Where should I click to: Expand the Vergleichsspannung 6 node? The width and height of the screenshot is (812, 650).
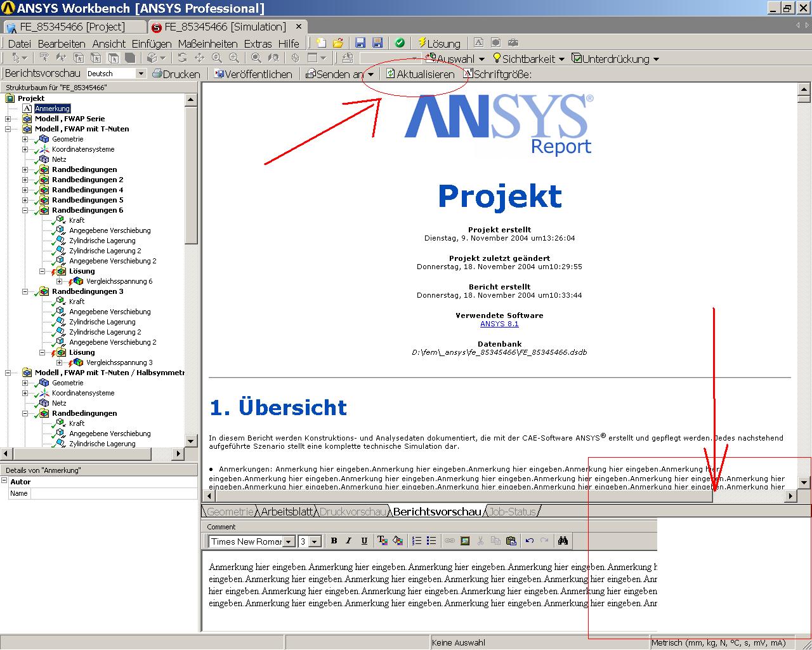point(59,281)
